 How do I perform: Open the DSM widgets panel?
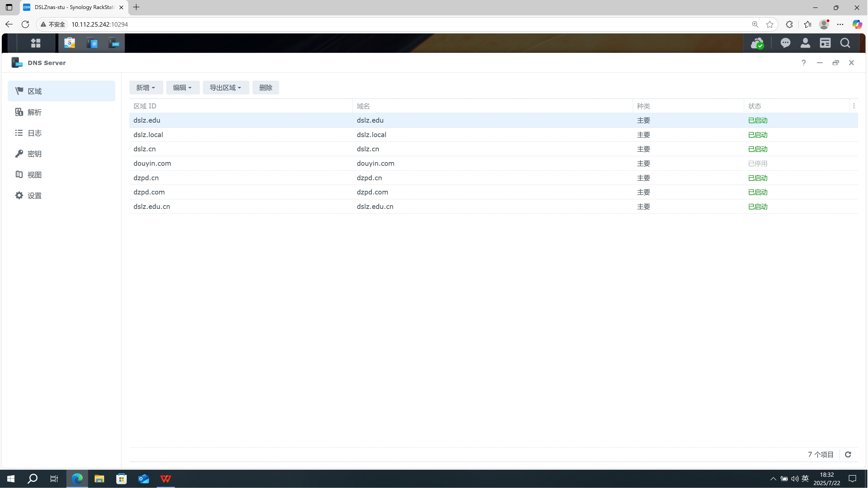pos(825,43)
